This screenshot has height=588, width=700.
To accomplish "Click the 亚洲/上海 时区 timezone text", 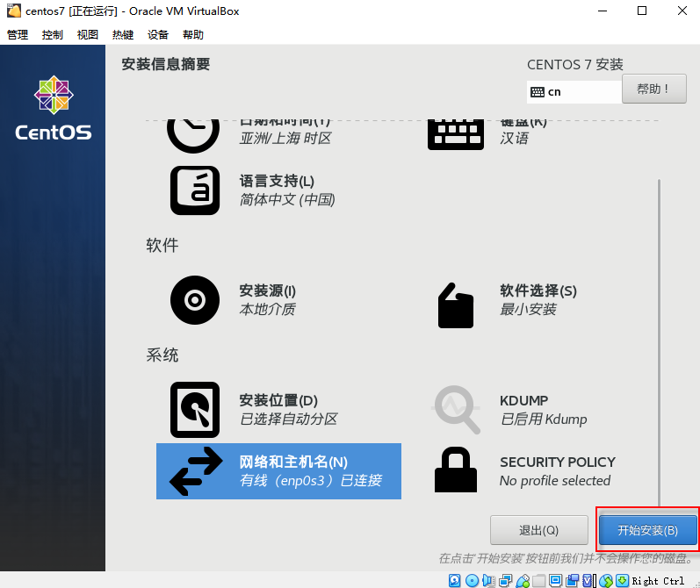I will pyautogui.click(x=285, y=139).
